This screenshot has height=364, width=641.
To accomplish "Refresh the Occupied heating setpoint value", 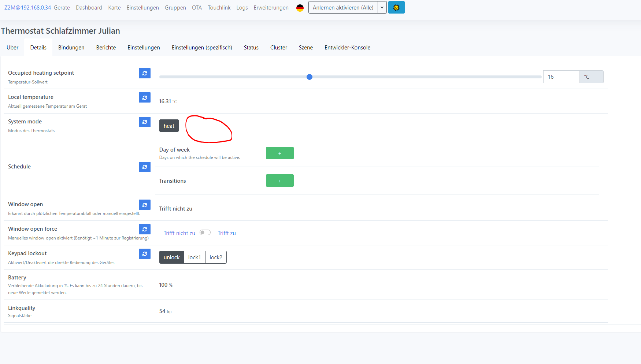I will (x=145, y=73).
